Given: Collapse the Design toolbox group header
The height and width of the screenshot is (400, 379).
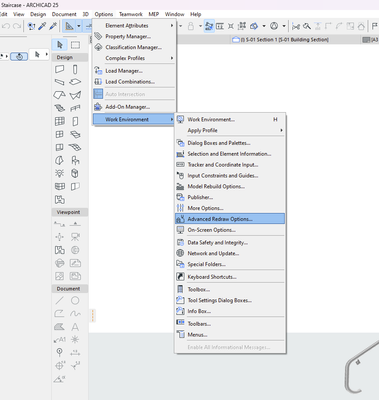Looking at the screenshot, I should pyautogui.click(x=70, y=57).
